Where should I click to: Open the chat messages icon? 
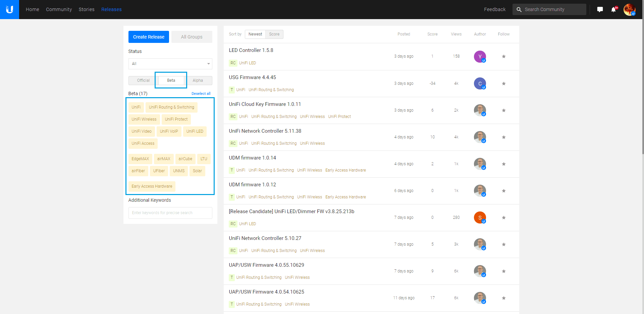[600, 9]
